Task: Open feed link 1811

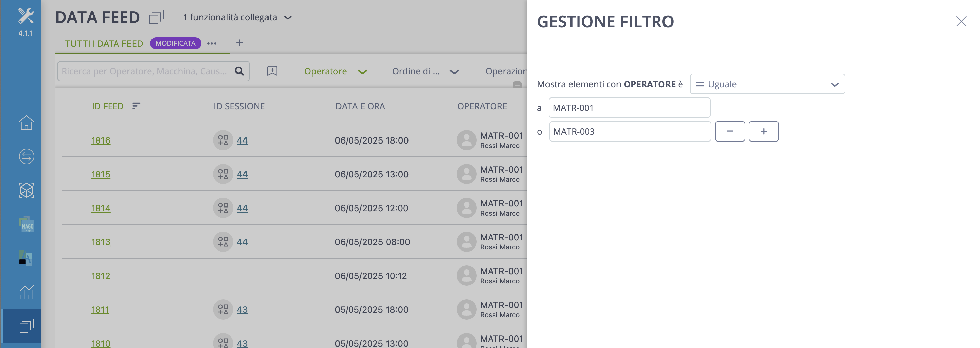Action: [x=100, y=310]
